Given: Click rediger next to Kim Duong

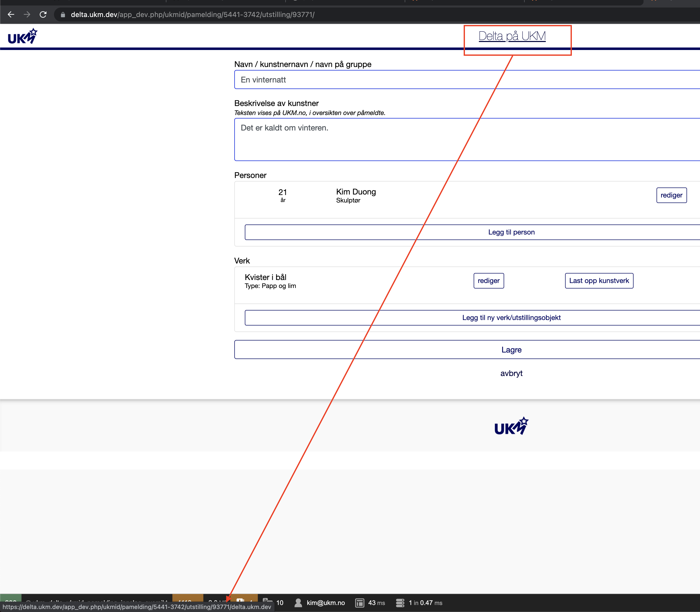Looking at the screenshot, I should pos(671,195).
